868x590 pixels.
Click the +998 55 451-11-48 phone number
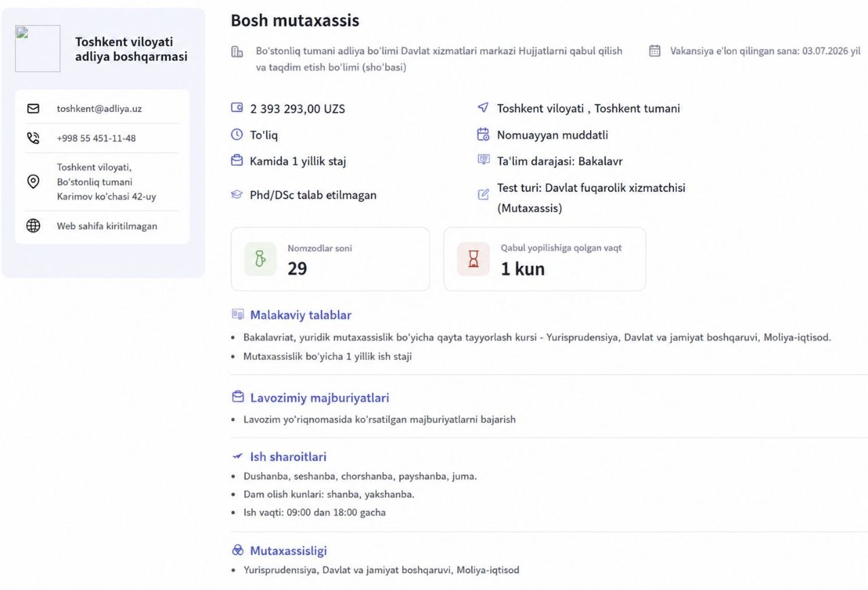coord(96,138)
